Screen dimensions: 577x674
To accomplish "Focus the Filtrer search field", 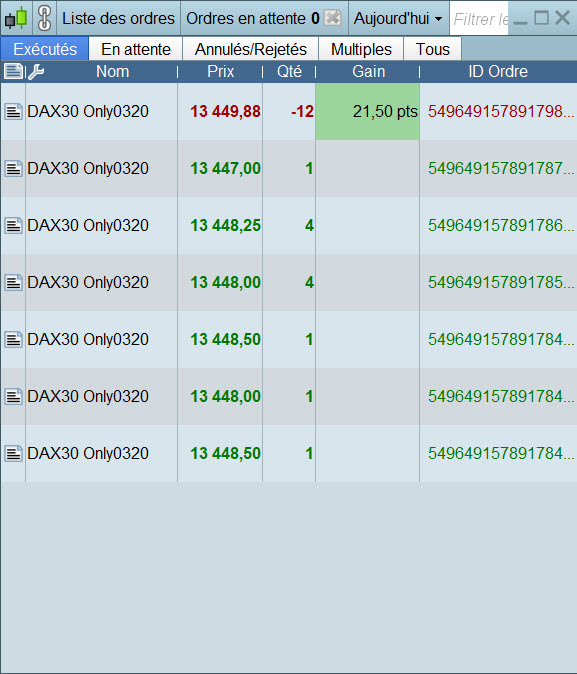I will pos(479,19).
